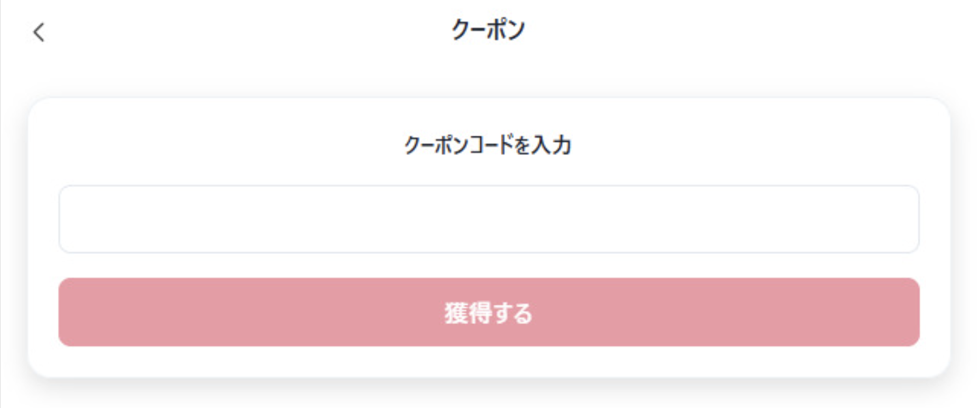The image size is (980, 408).
Task: Activate the input above the 獲得する button
Action: click(x=489, y=219)
